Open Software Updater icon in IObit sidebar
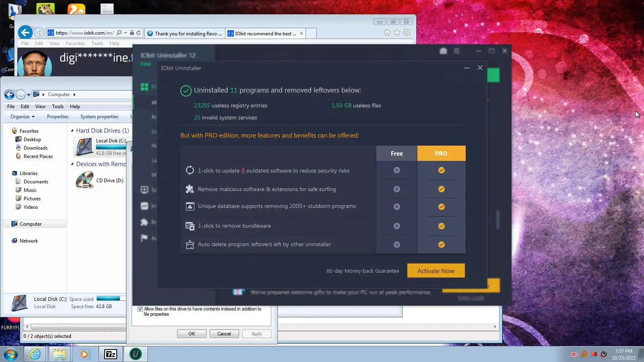The image size is (644, 362). (144, 190)
